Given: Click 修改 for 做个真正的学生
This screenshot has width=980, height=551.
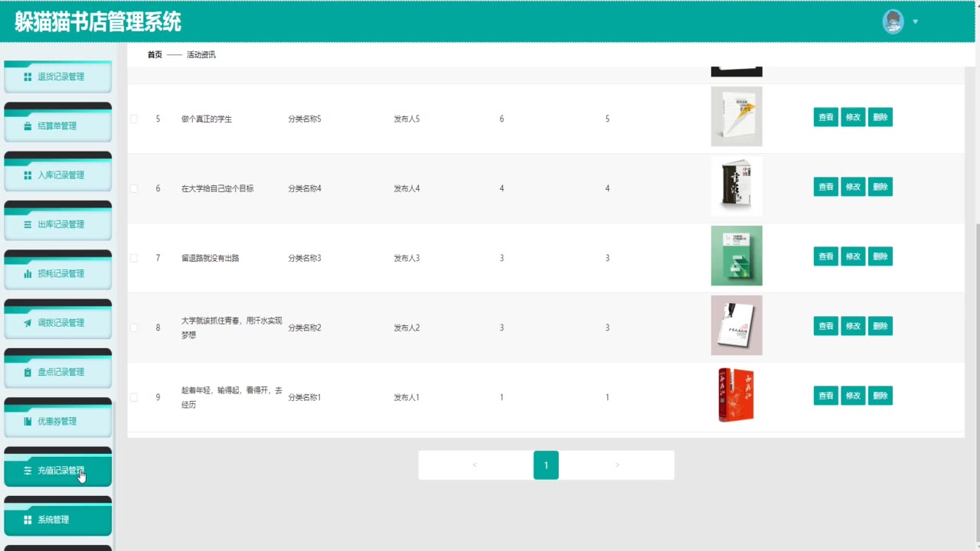Looking at the screenshot, I should pyautogui.click(x=853, y=117).
